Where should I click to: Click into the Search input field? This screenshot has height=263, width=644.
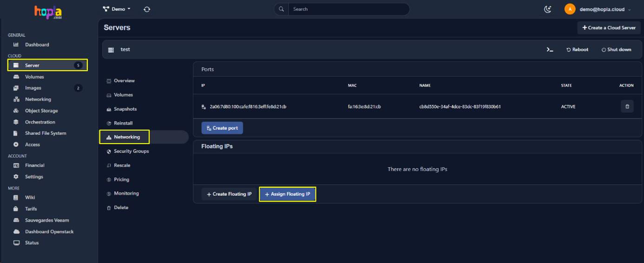348,9
